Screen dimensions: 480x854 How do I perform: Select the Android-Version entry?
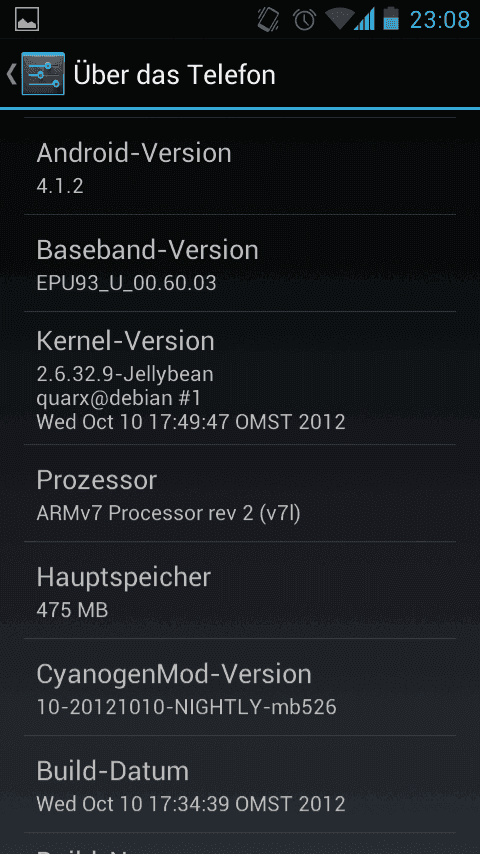click(x=240, y=166)
